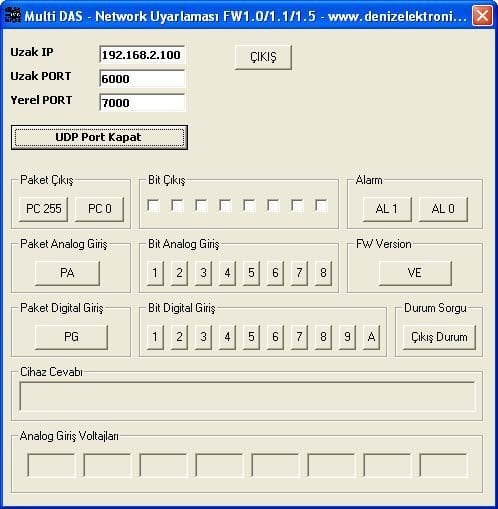Click Bit Digital Giriş button 7
The height and width of the screenshot is (509, 498).
(299, 337)
